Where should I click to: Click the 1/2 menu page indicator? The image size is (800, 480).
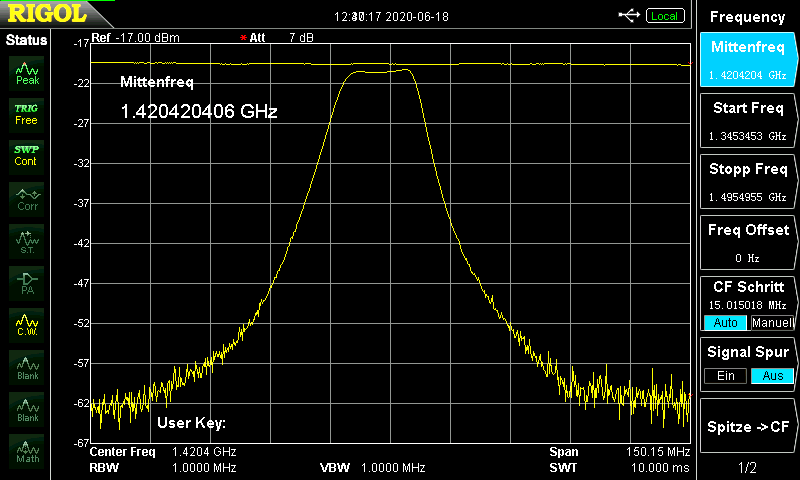[747, 467]
